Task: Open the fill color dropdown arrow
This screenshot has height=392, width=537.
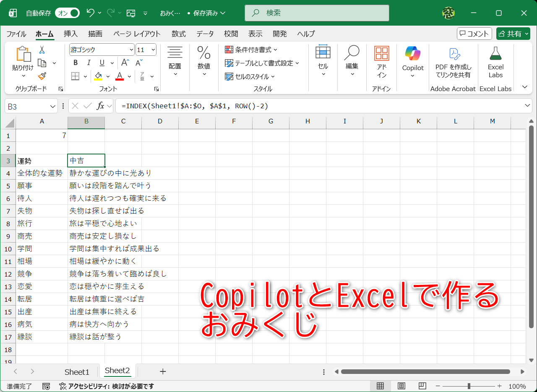Action: pyautogui.click(x=108, y=76)
